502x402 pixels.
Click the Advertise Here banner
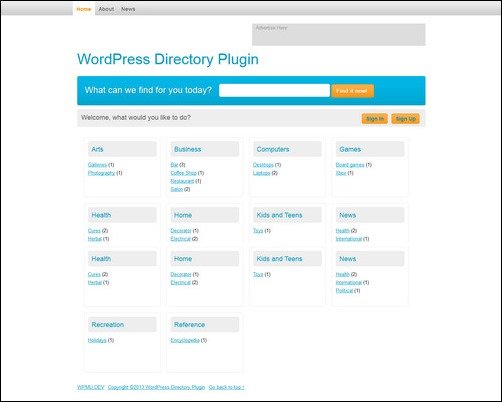click(338, 34)
